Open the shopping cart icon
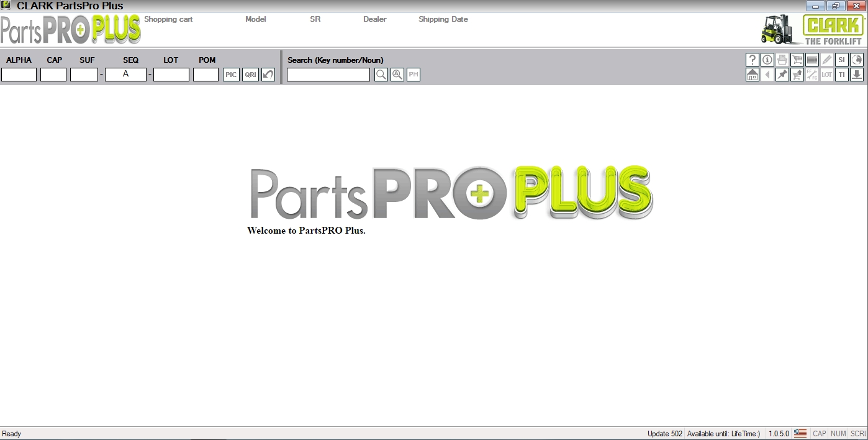The height and width of the screenshot is (440, 868). pyautogui.click(x=797, y=60)
